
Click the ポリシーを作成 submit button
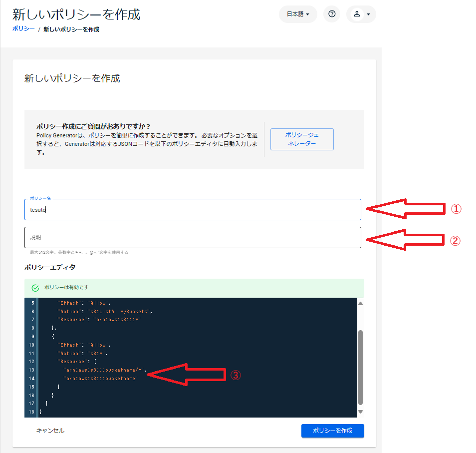click(x=332, y=431)
